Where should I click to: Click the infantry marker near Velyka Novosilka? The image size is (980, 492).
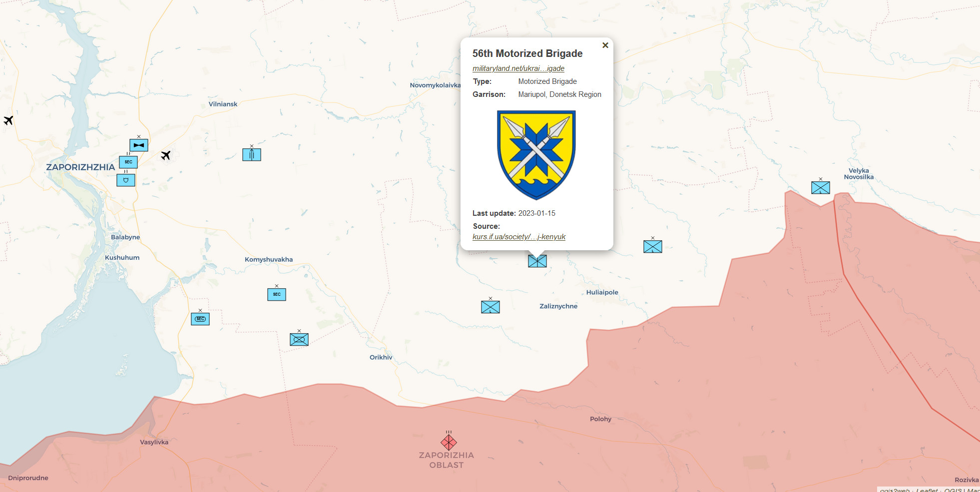click(821, 188)
